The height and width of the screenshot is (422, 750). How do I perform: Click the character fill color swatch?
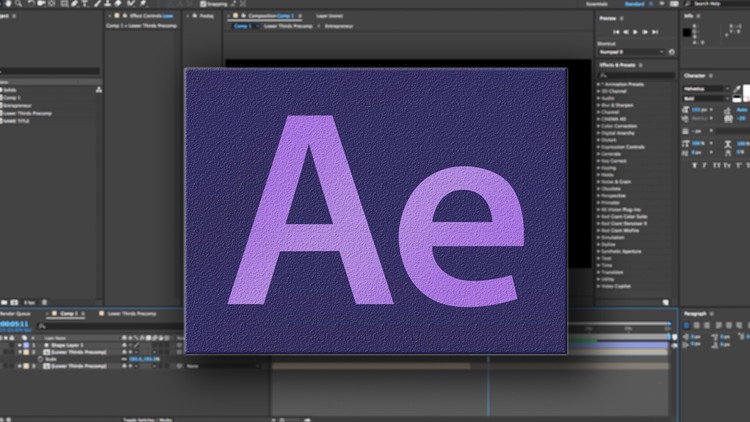747,91
